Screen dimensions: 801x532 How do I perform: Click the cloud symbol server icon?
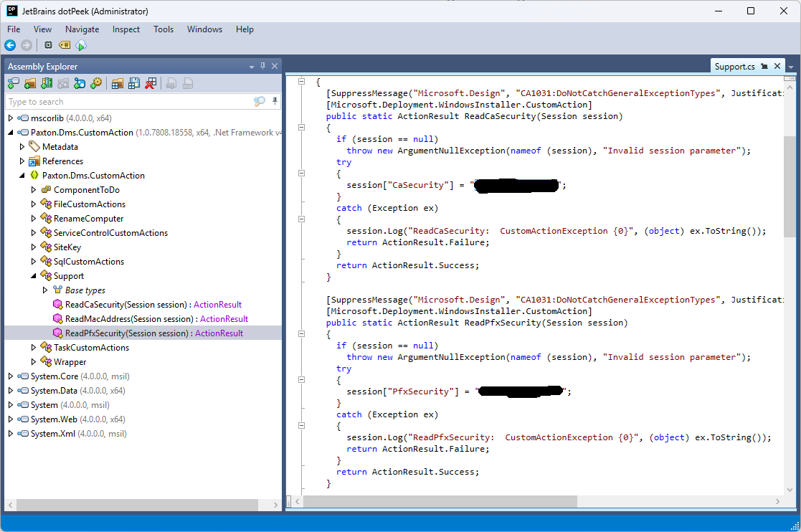click(81, 45)
